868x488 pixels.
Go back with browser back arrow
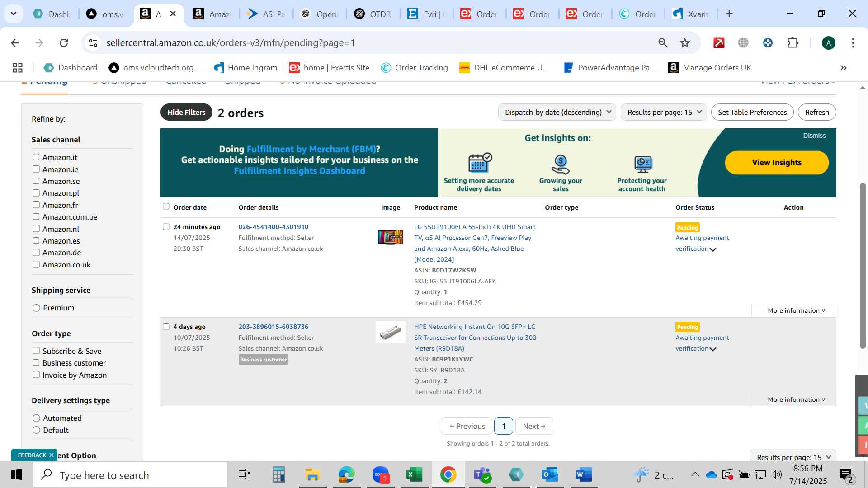tap(15, 43)
